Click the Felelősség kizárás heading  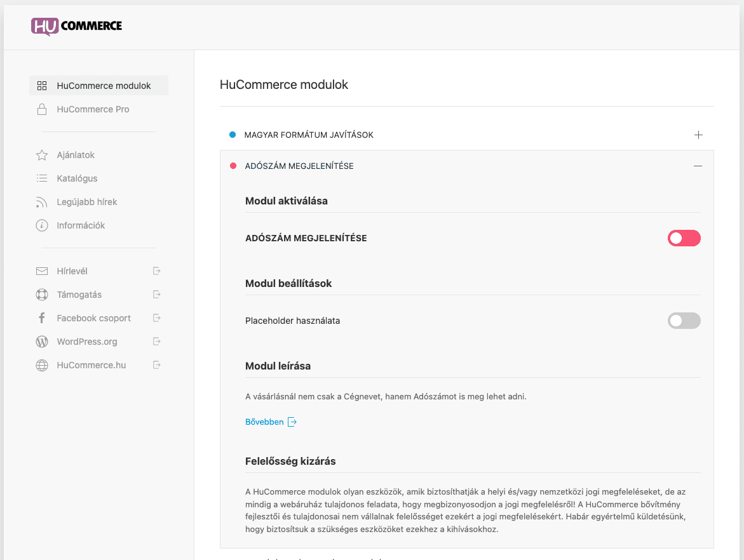(290, 462)
